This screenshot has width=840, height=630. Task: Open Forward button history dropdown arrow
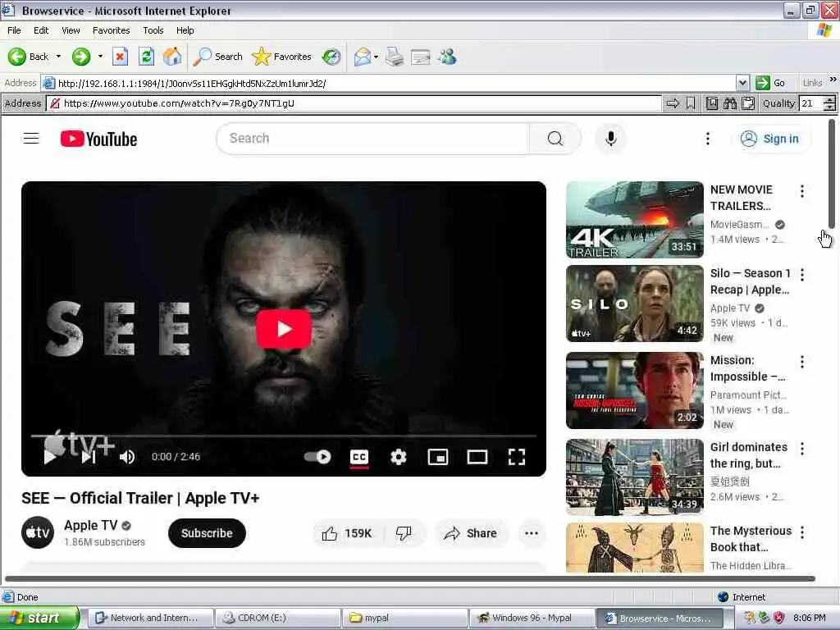[100, 57]
